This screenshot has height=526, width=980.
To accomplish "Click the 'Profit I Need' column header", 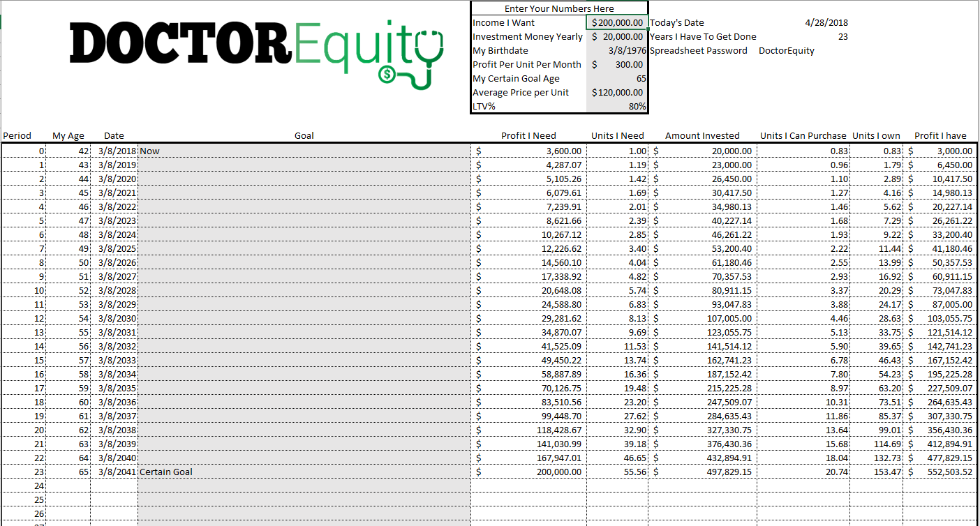I will click(528, 135).
